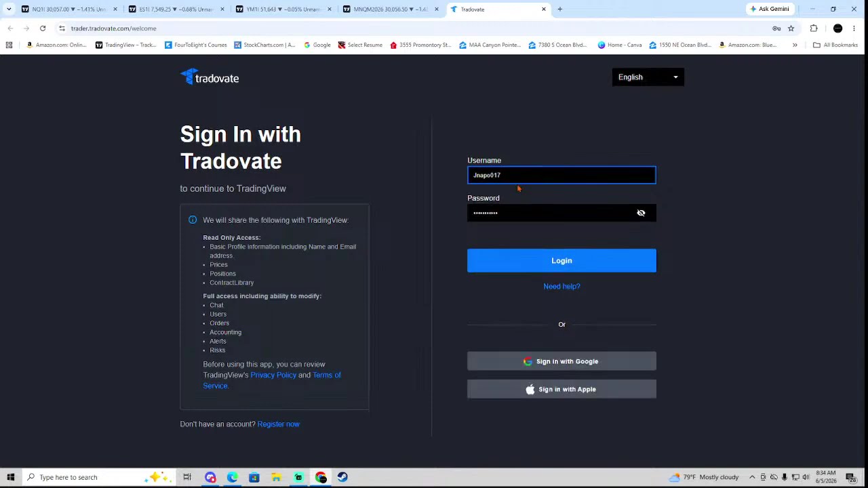Bookmark this page with star icon
The width and height of the screenshot is (868, 488).
tap(791, 28)
